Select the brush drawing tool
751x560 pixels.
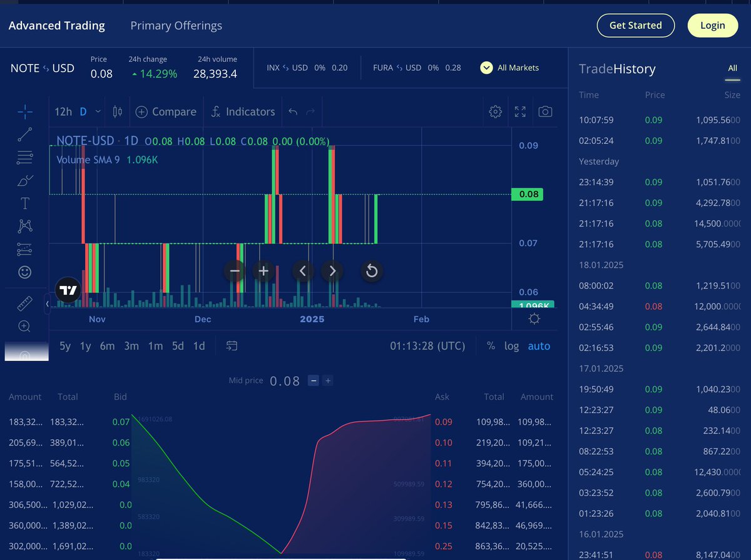[x=25, y=180]
